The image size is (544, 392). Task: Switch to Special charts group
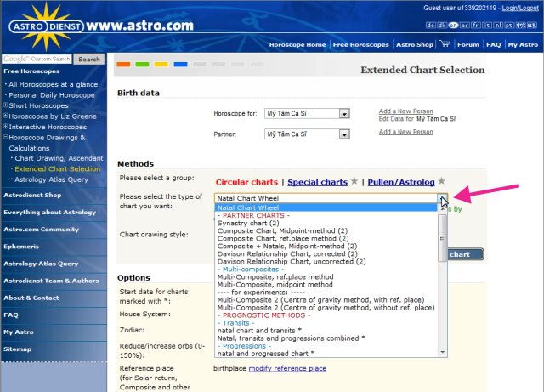tap(317, 182)
